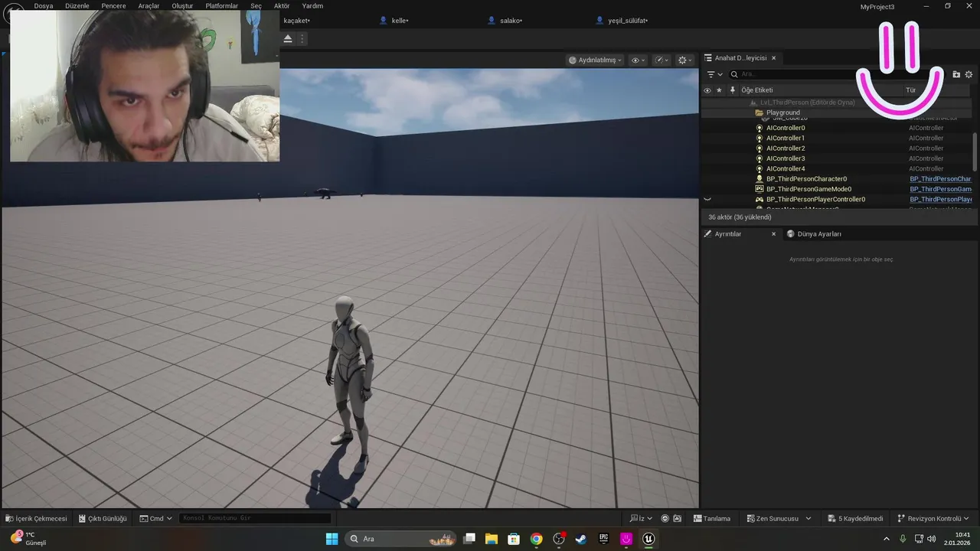Open Tanılama diagnostics panel
Image resolution: width=980 pixels, height=551 pixels.
click(x=712, y=518)
